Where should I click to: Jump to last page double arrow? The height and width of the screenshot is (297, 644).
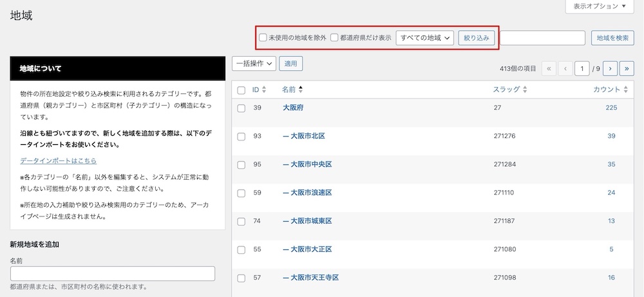pyautogui.click(x=627, y=68)
